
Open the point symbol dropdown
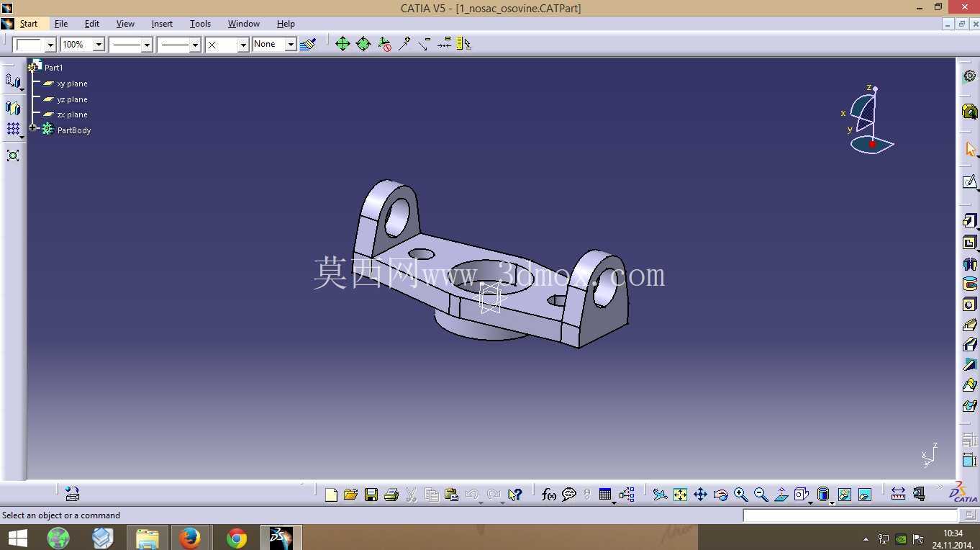(243, 45)
